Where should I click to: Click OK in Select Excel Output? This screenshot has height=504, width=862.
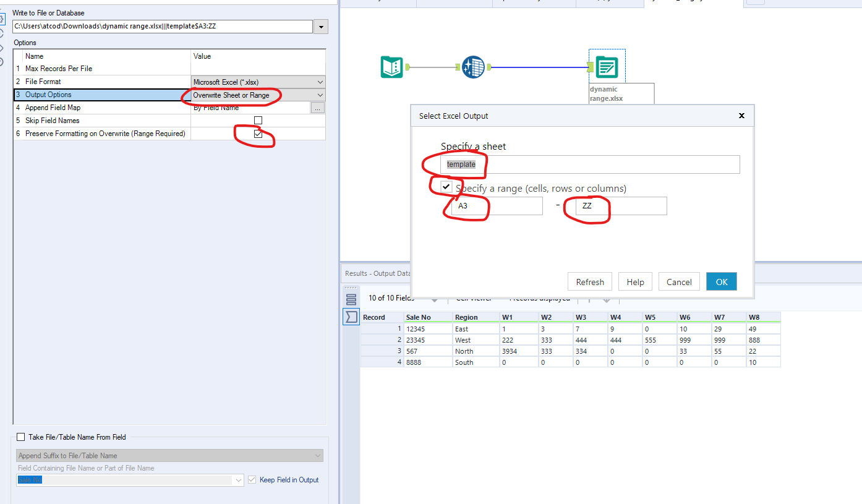point(722,281)
